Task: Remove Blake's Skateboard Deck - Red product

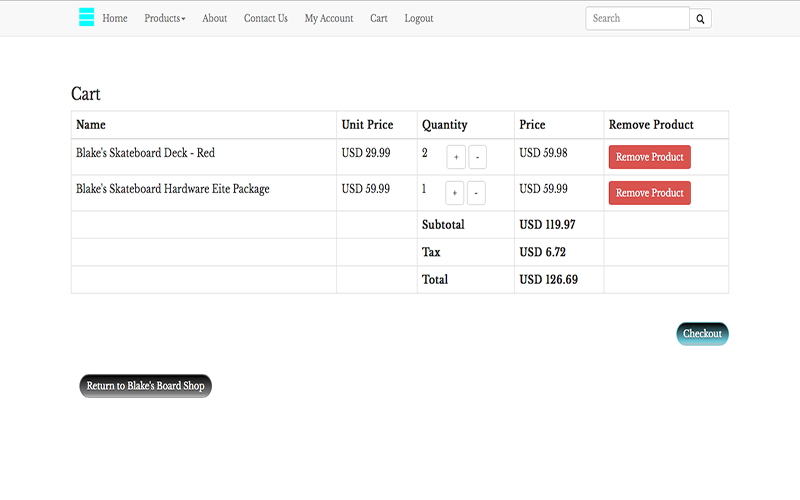Action: (x=649, y=157)
